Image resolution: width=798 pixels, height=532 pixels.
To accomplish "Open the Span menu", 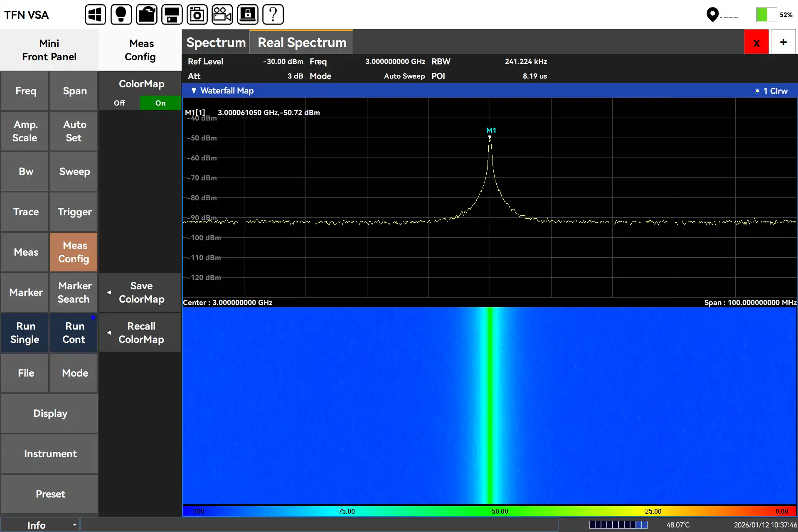I will pyautogui.click(x=74, y=91).
